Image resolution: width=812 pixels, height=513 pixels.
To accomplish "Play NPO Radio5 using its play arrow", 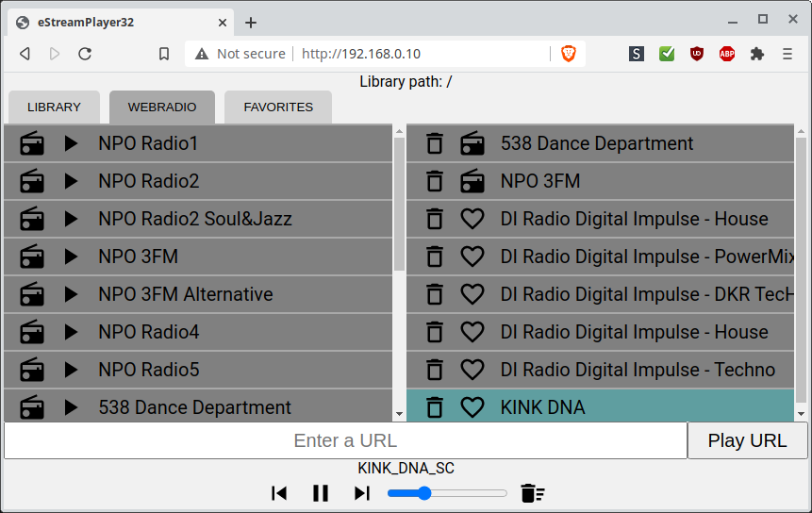I will [71, 370].
